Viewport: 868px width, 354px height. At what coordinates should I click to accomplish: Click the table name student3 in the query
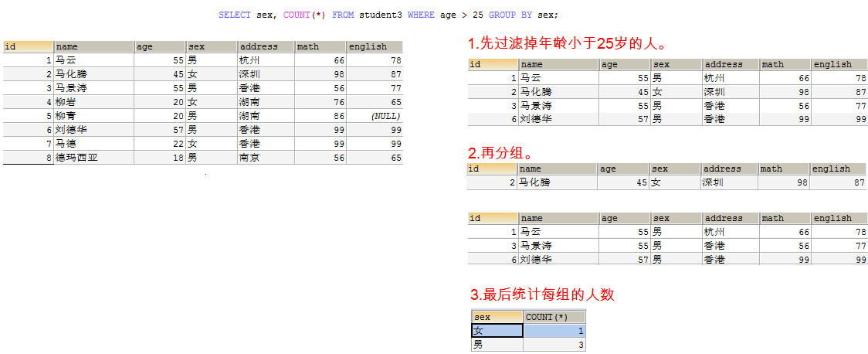[x=381, y=15]
